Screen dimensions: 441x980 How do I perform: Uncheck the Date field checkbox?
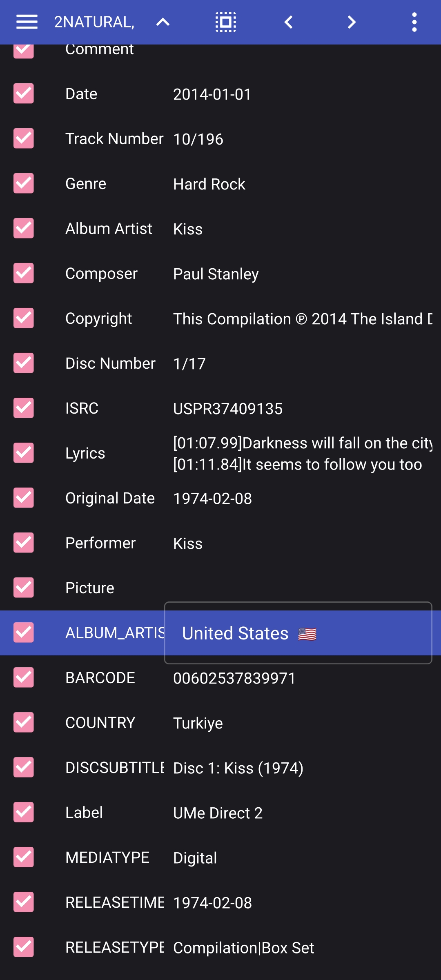24,94
